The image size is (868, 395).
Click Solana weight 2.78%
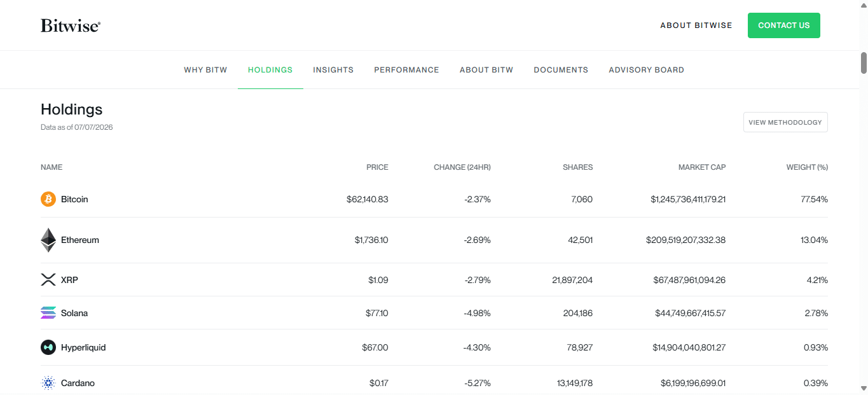click(816, 313)
